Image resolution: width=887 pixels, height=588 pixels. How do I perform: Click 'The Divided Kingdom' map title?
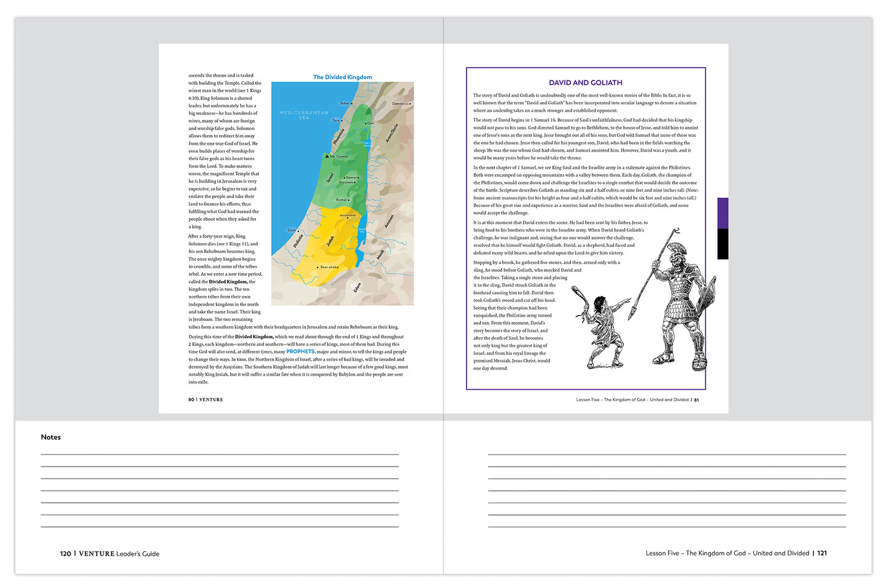[x=342, y=77]
